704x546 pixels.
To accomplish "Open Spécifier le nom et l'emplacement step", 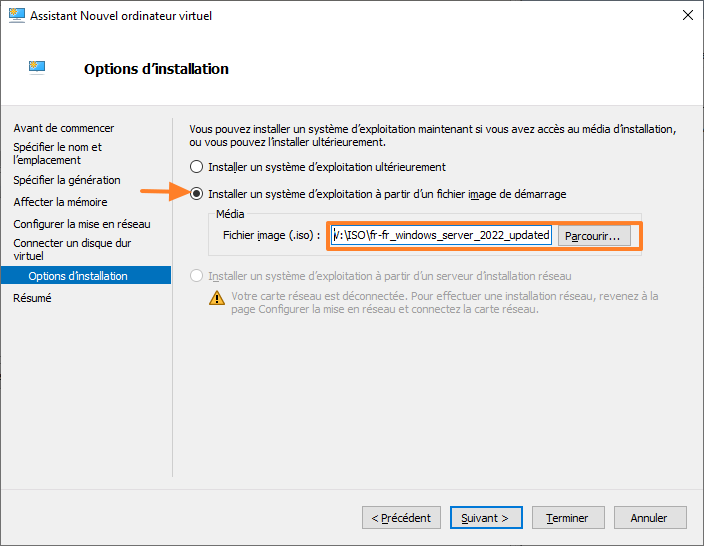I will point(57,153).
